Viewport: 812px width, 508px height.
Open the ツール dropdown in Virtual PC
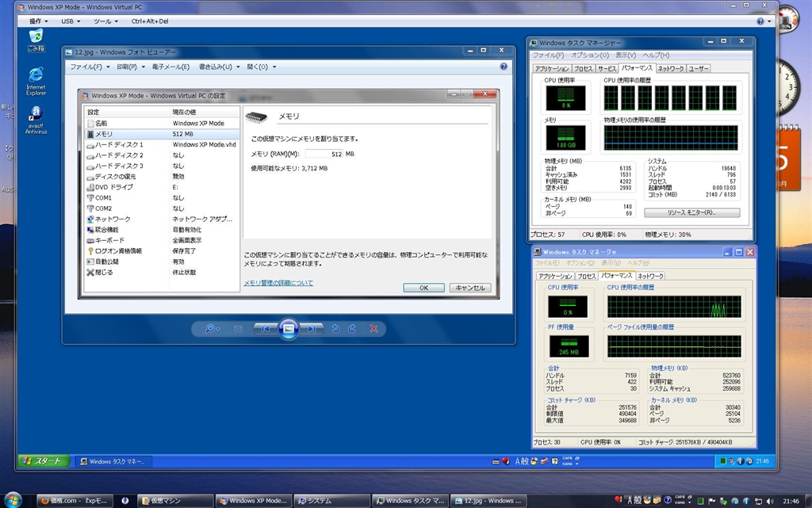click(105, 21)
